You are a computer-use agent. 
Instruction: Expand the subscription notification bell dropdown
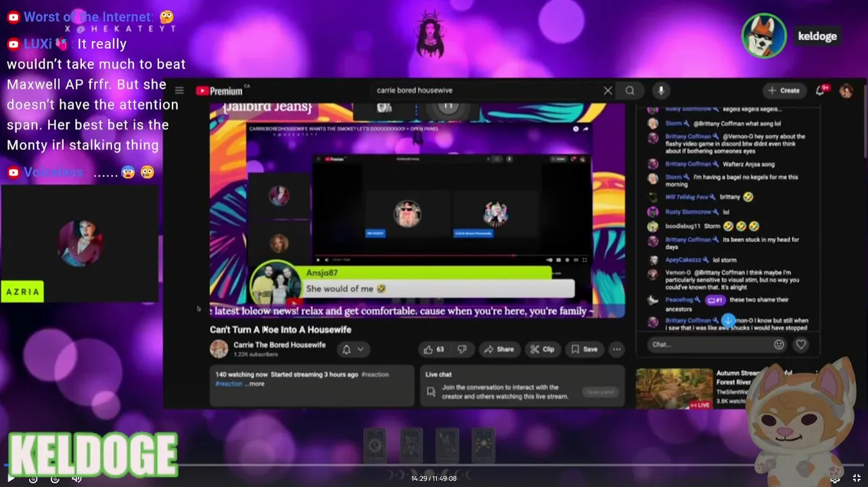352,349
